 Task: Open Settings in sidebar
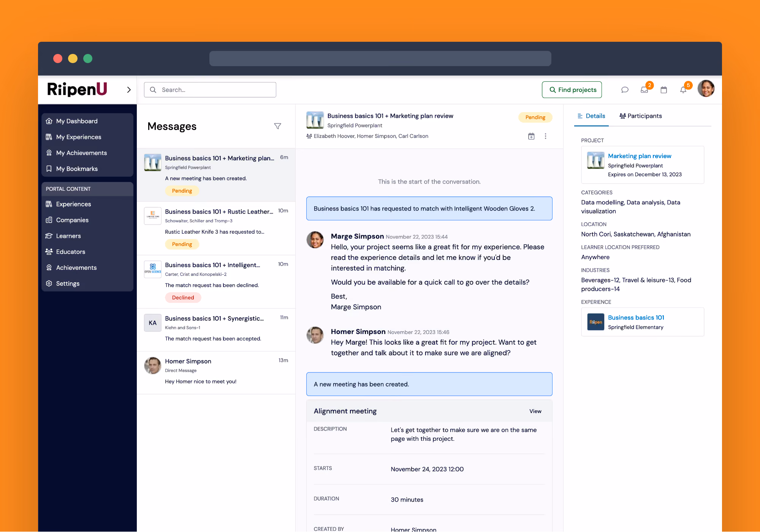coord(87,283)
